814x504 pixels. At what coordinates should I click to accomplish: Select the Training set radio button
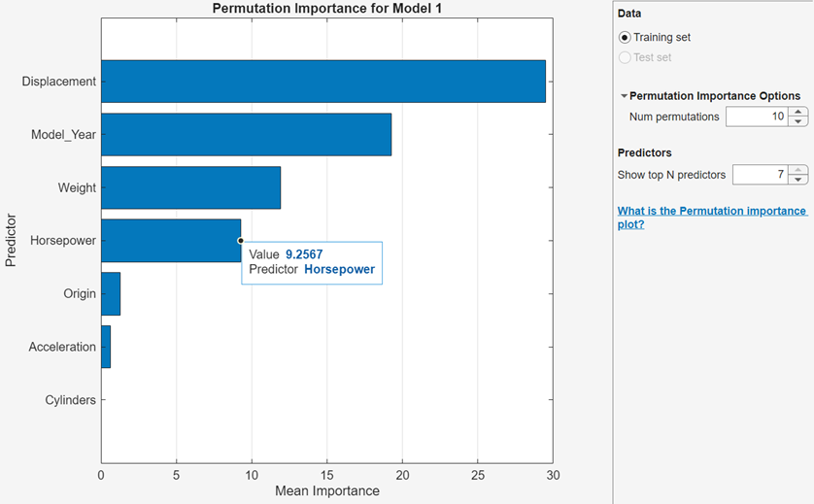625,38
